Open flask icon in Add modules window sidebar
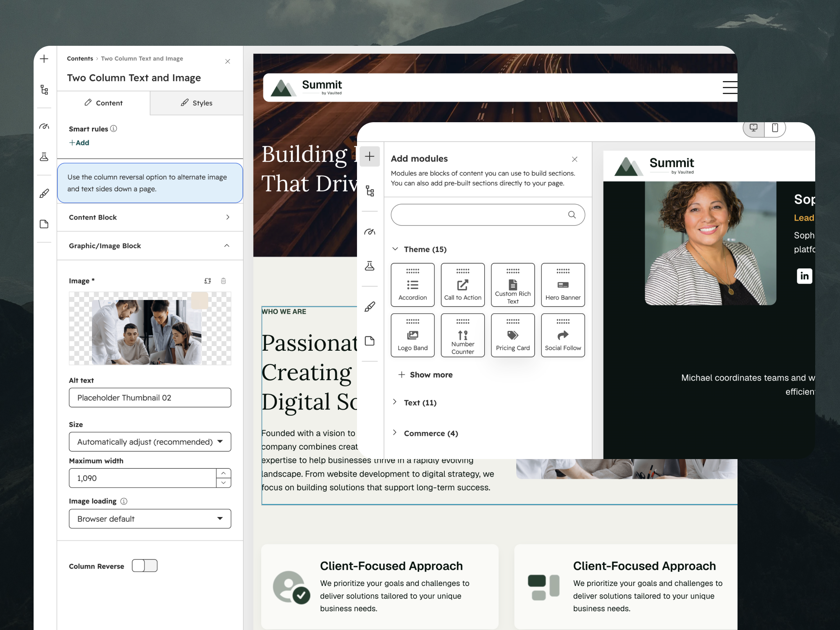 (x=370, y=265)
